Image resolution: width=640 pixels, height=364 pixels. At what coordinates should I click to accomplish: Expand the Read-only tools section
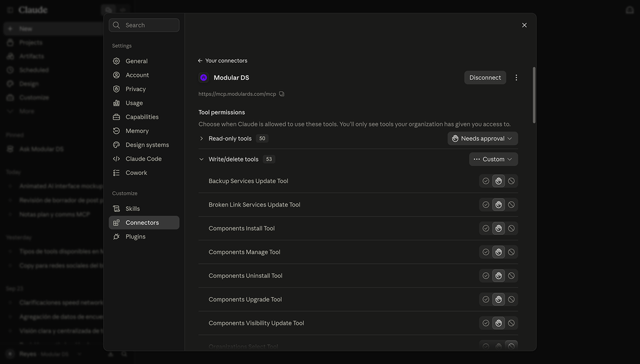point(201,139)
